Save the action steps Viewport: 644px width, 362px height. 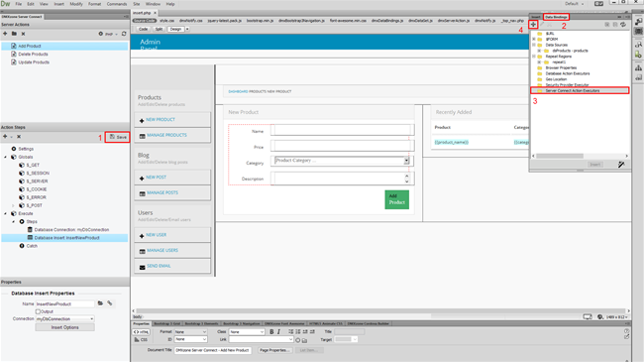[x=118, y=137]
